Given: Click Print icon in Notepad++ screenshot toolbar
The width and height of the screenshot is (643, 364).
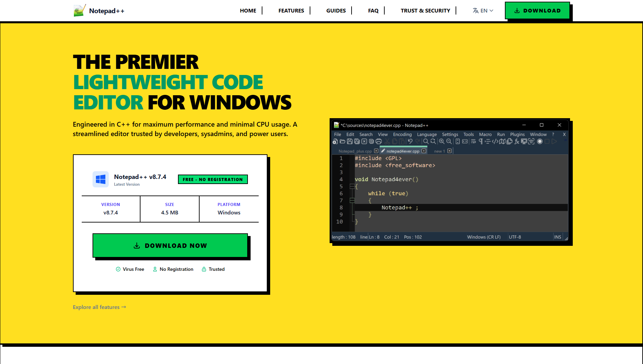Looking at the screenshot, I should pos(379,141).
